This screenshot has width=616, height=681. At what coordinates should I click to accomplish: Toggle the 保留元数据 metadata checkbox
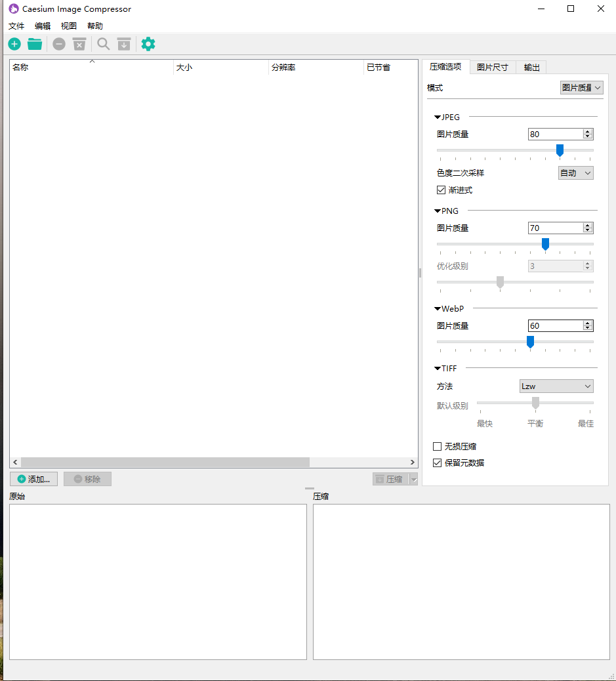[438, 463]
